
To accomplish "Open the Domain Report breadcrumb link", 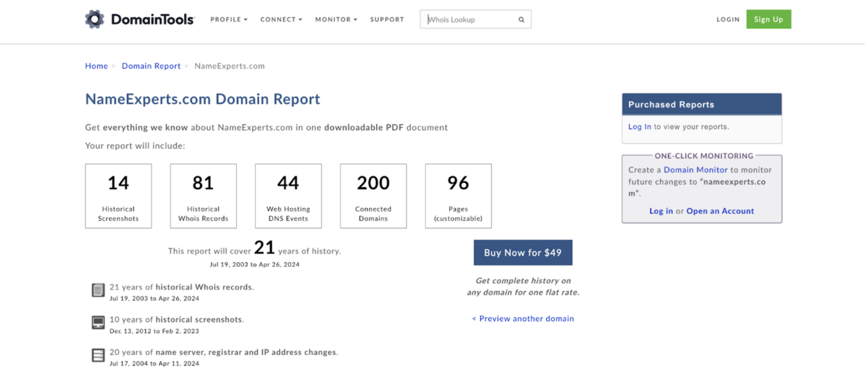I will pyautogui.click(x=151, y=66).
